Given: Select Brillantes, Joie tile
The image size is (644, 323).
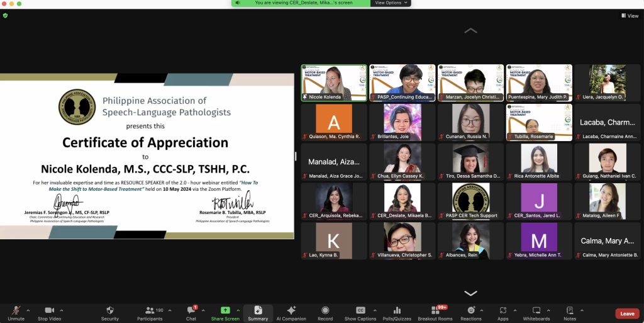Looking at the screenshot, I should coord(402,122).
